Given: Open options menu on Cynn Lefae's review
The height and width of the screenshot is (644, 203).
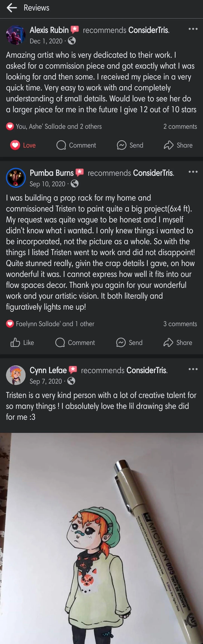Looking at the screenshot, I should coord(193,369).
